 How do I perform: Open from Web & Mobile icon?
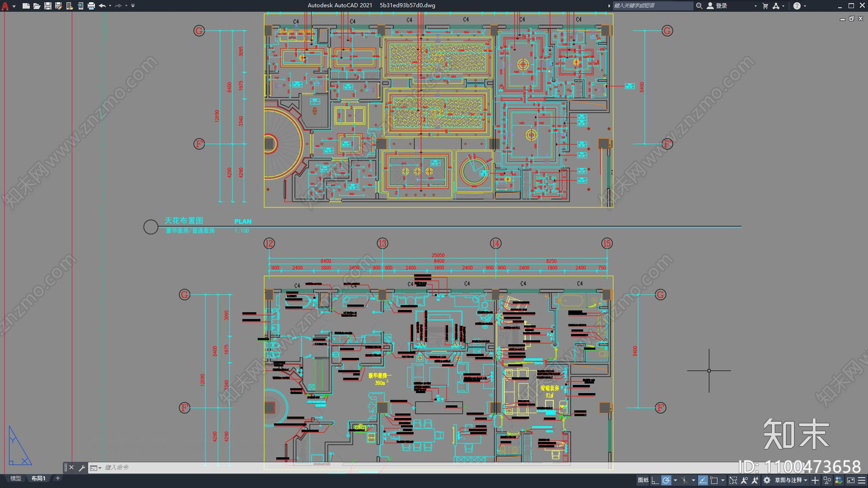pyautogui.click(x=69, y=5)
